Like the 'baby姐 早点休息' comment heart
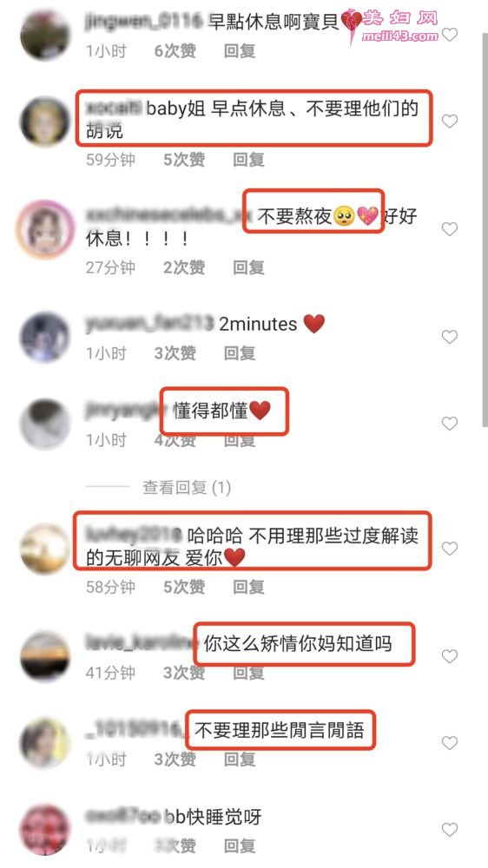 [x=450, y=121]
